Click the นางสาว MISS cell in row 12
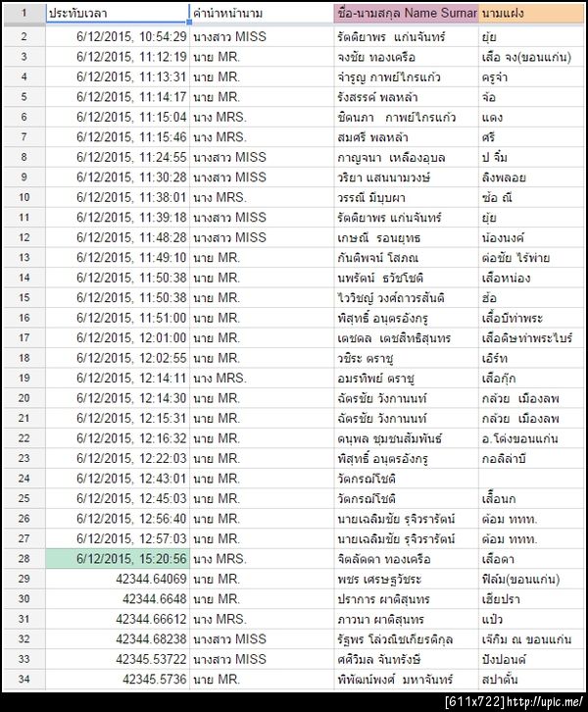588x712 pixels. pyautogui.click(x=262, y=237)
